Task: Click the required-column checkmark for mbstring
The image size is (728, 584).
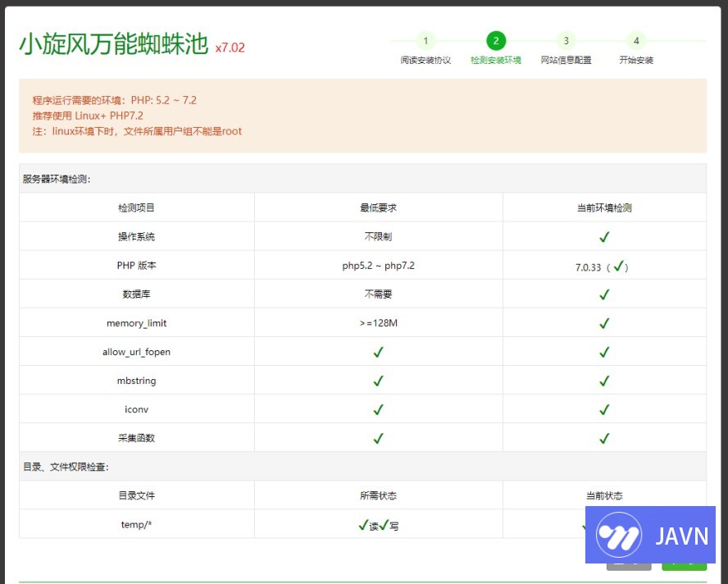Action: (x=379, y=381)
